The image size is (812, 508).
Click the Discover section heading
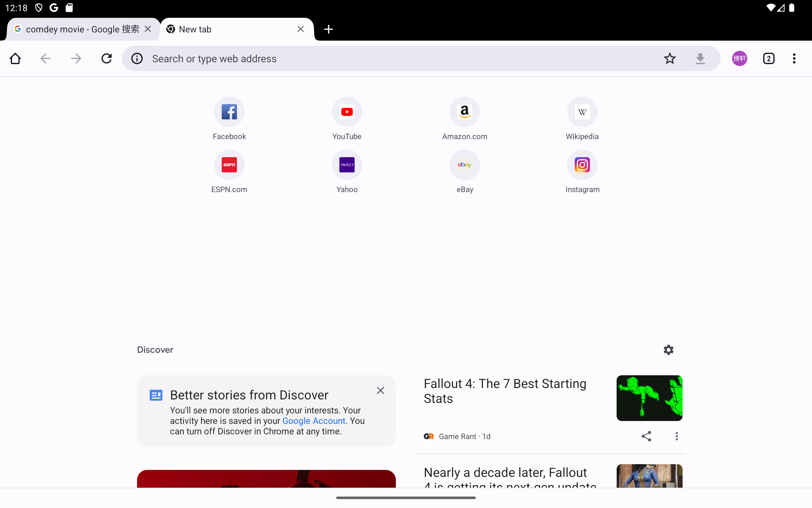pos(155,350)
